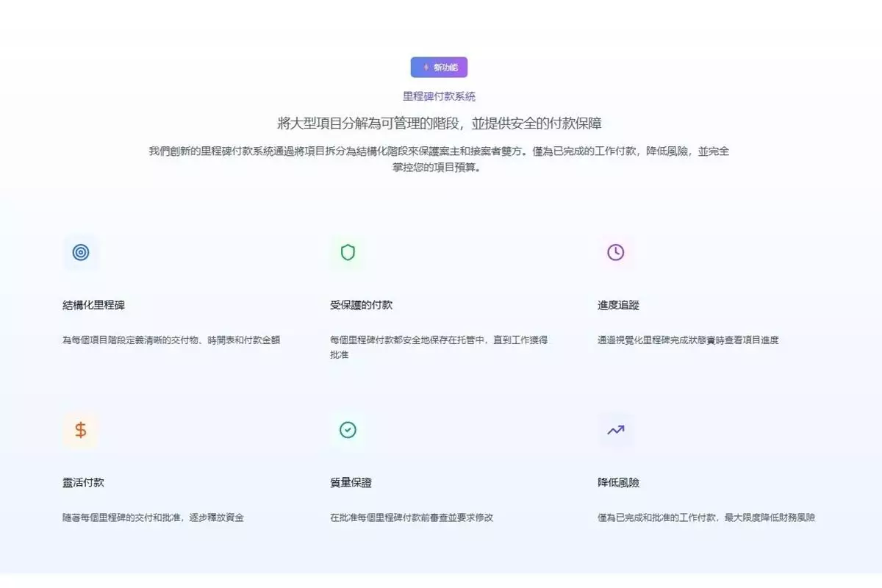Click the 新功能 badge
882x588 pixels.
439,68
